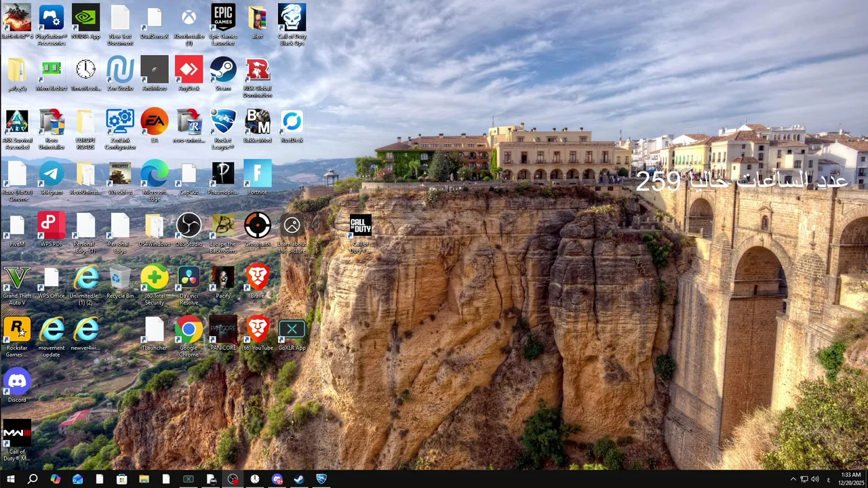Open the taskbar clock and date
868x488 pixels.
click(x=851, y=479)
